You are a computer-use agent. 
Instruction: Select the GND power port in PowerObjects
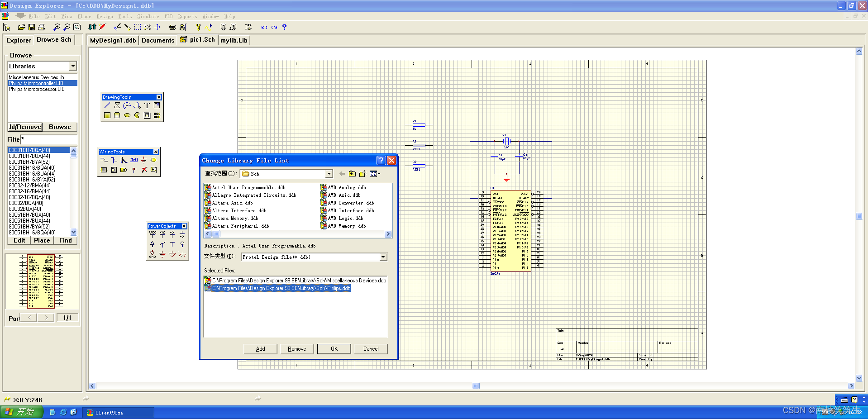(x=153, y=254)
